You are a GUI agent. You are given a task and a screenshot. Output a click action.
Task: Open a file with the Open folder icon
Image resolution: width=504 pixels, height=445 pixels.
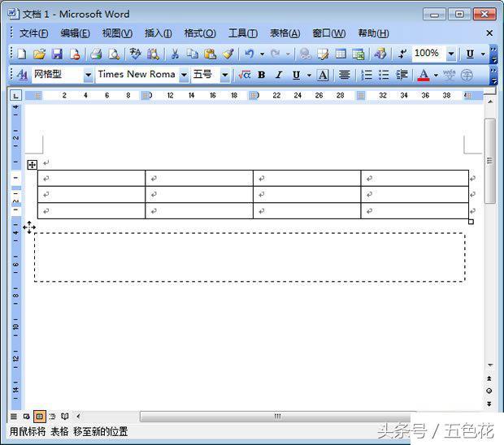pyautogui.click(x=39, y=54)
